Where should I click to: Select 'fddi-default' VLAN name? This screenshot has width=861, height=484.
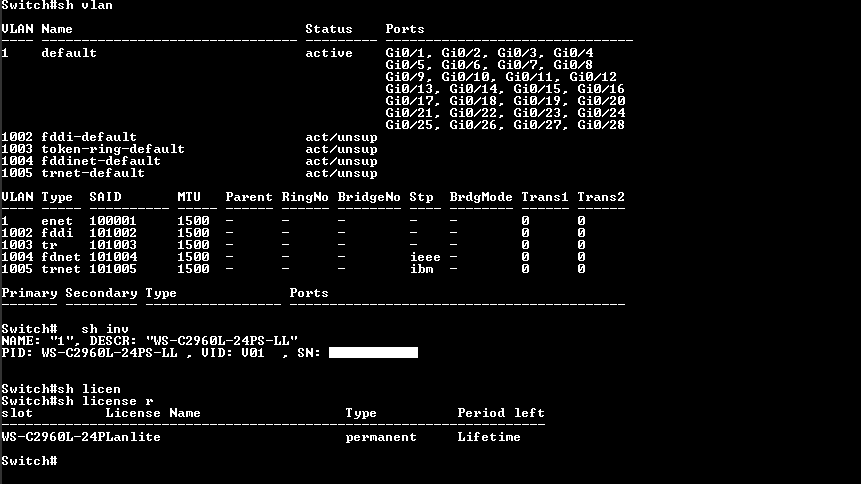89,137
